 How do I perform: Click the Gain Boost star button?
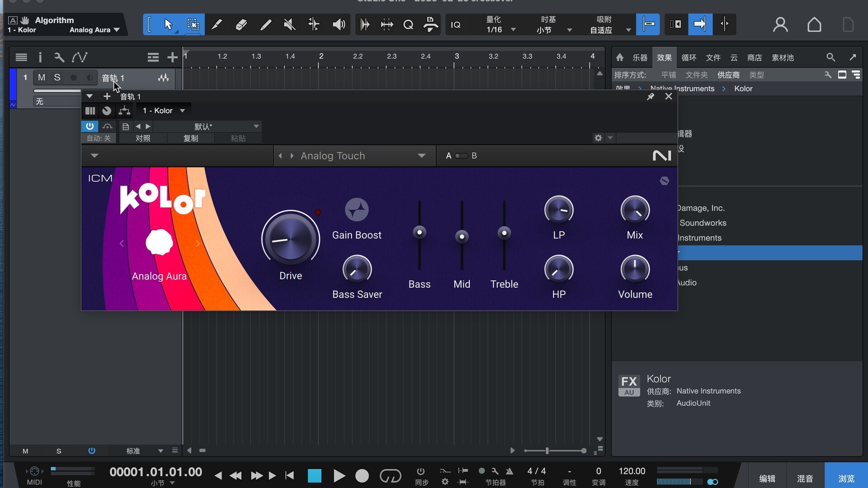tap(357, 210)
